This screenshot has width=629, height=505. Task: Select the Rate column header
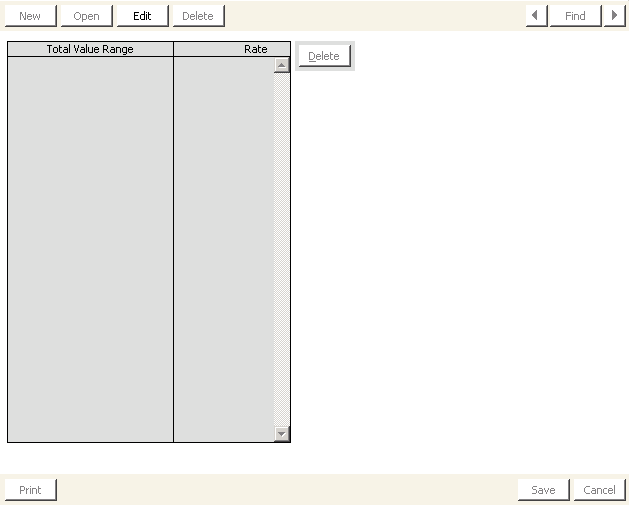click(x=232, y=49)
